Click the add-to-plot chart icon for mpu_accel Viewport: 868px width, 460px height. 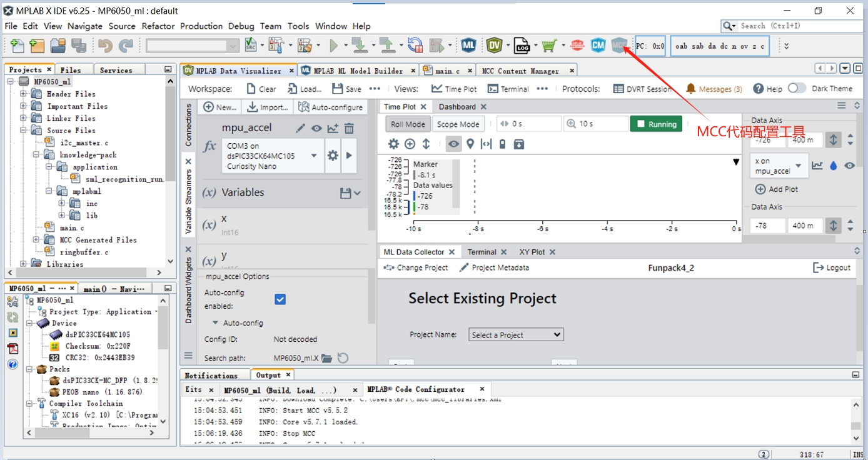click(333, 128)
